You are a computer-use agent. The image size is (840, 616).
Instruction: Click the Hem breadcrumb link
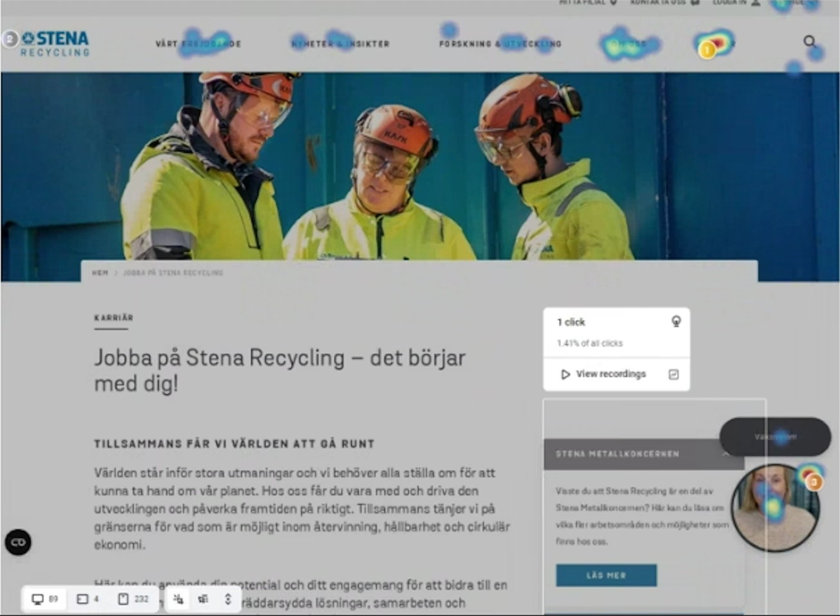click(100, 273)
